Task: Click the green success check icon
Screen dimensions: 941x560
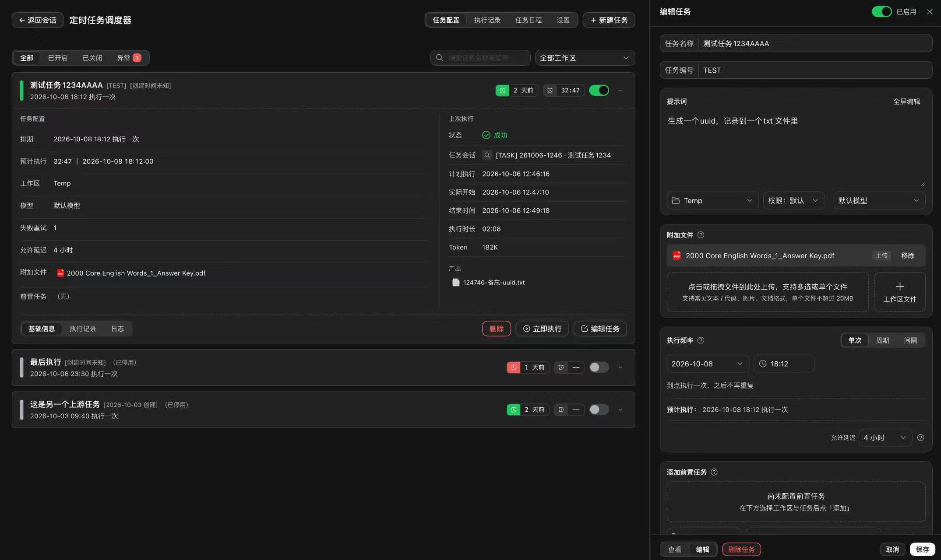Action: coord(486,135)
